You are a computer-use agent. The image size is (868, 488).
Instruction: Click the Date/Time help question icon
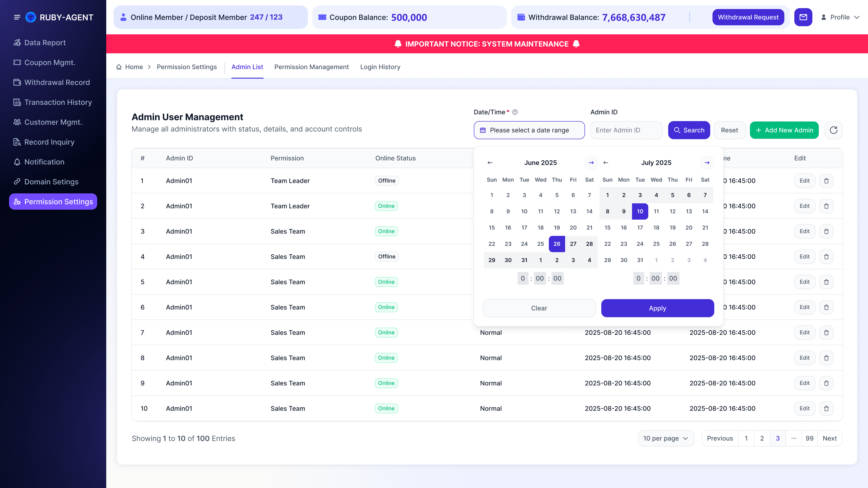[x=515, y=112]
